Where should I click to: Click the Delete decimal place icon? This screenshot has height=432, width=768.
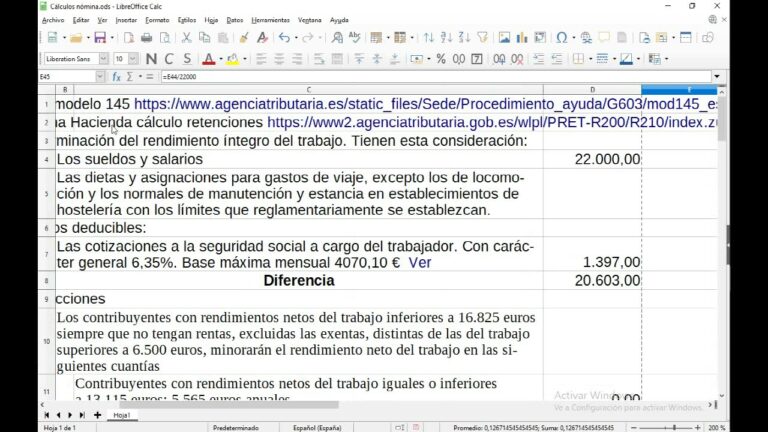click(517, 59)
